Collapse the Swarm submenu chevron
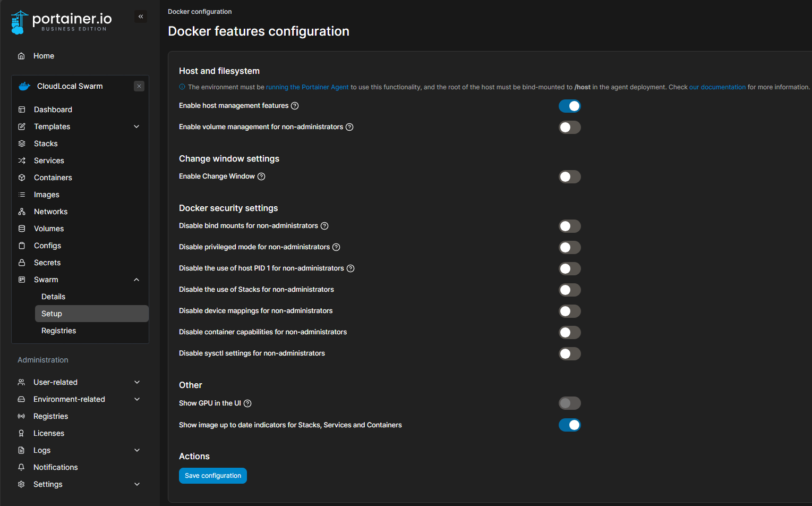812x506 pixels. [x=136, y=280]
